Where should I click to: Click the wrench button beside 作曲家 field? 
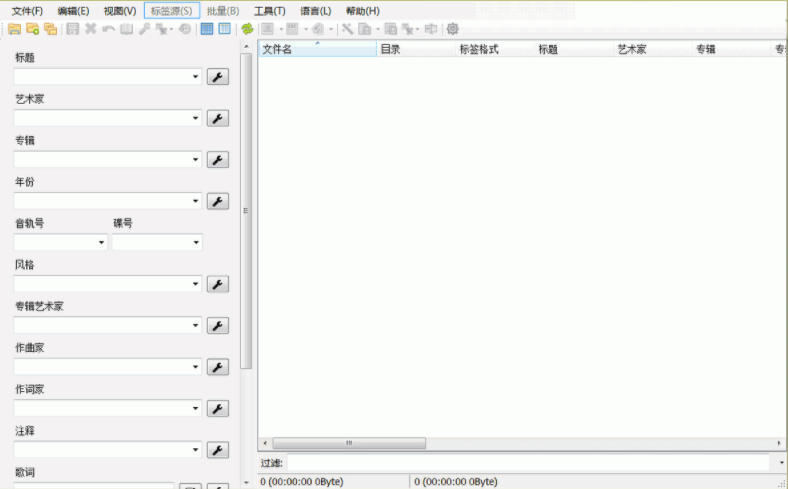[217, 367]
